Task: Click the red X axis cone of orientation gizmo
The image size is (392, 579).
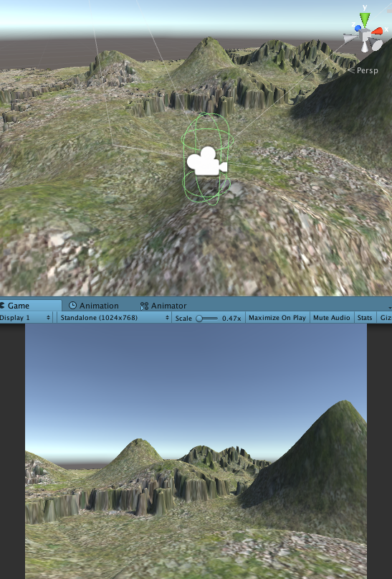Action: point(378,31)
